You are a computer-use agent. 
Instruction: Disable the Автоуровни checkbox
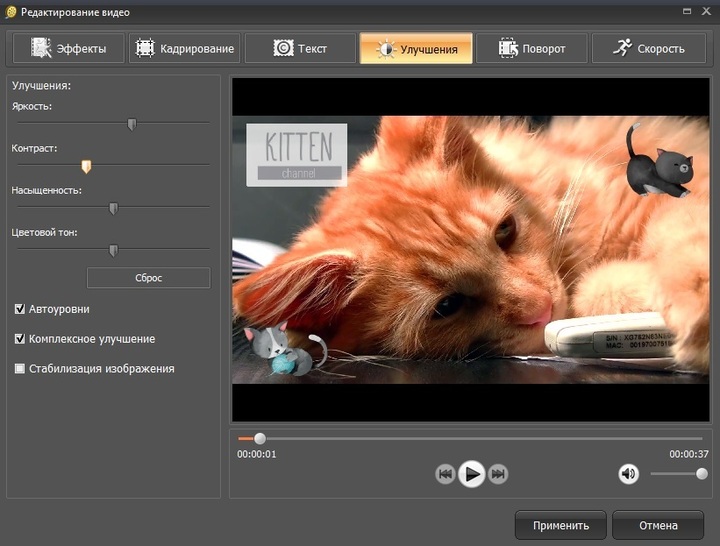(20, 309)
